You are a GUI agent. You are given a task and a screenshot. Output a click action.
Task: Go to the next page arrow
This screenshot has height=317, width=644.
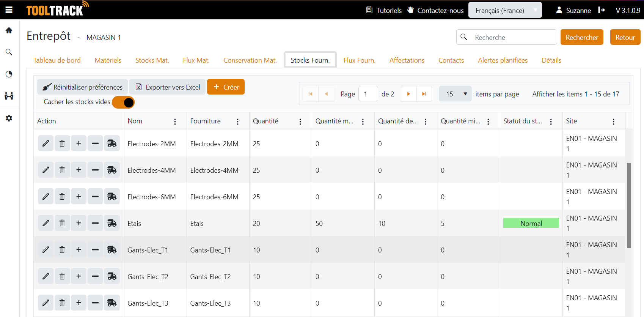pos(408,94)
